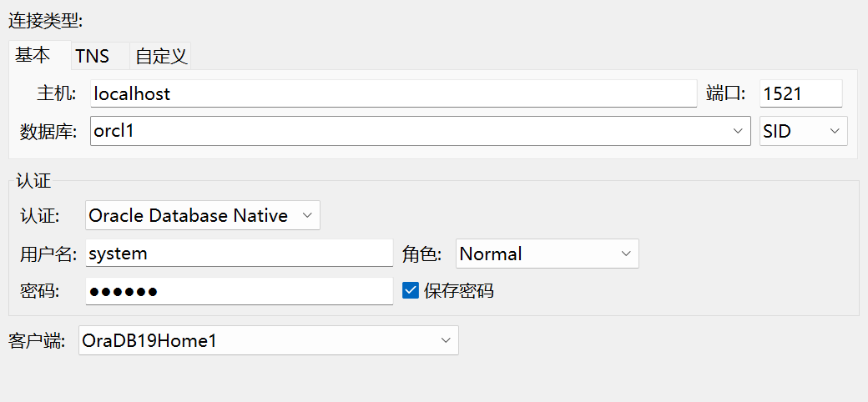
Task: Open the 客户端 dropdown showing OraDB19Home1
Action: [268, 340]
